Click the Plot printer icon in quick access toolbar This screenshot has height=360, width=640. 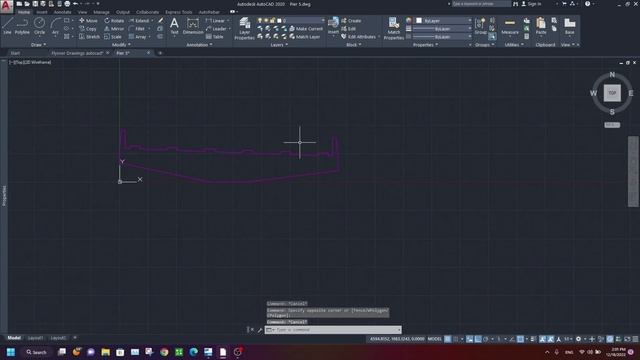click(67, 4)
